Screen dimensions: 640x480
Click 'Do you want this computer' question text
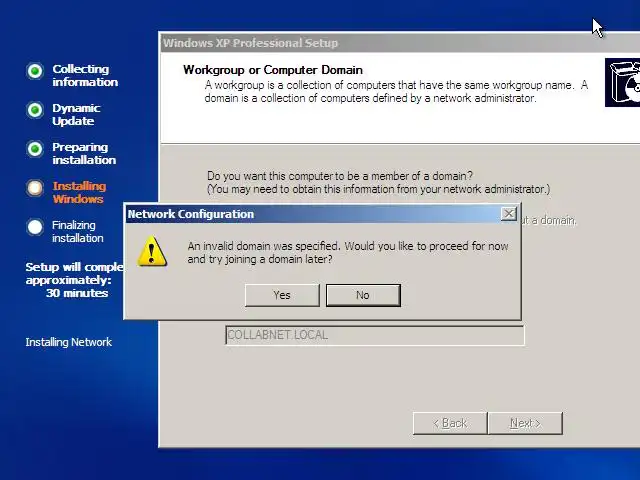[x=340, y=176]
